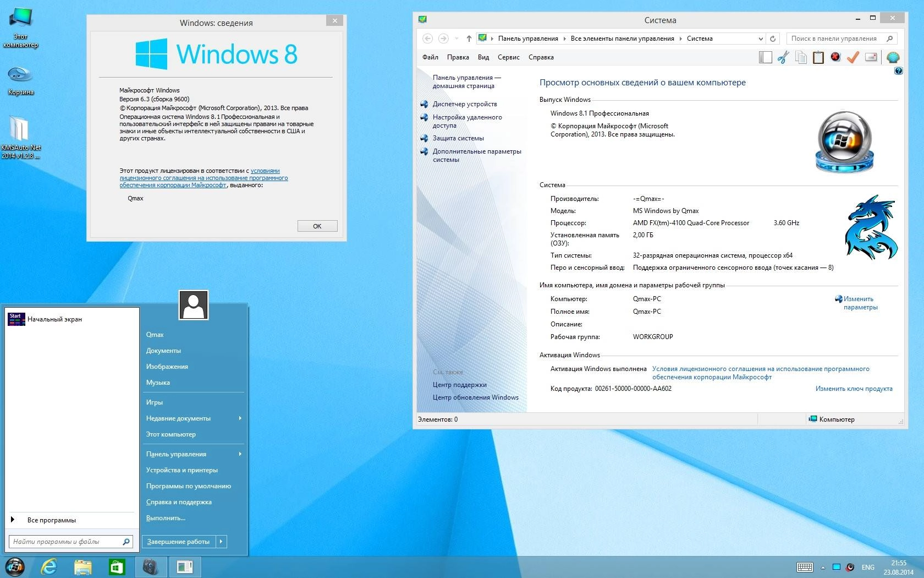Open the blue Help question mark
This screenshot has width=924, height=578.
(x=898, y=71)
